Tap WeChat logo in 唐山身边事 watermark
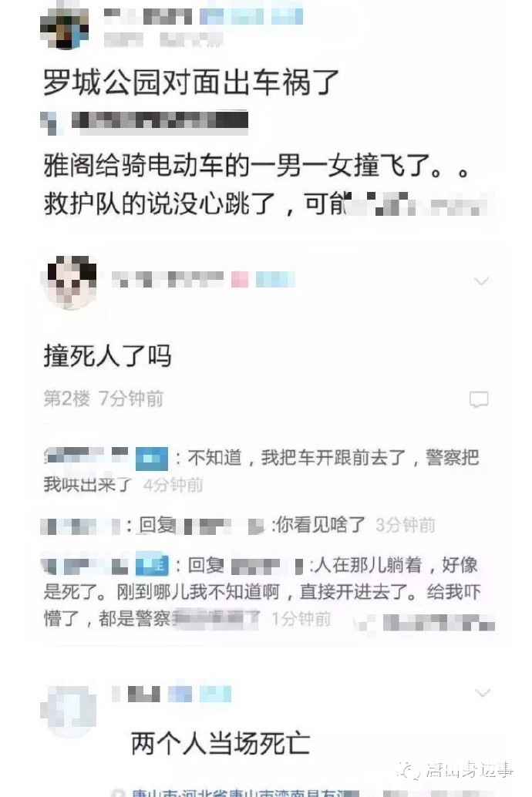The image size is (532, 797). [409, 769]
